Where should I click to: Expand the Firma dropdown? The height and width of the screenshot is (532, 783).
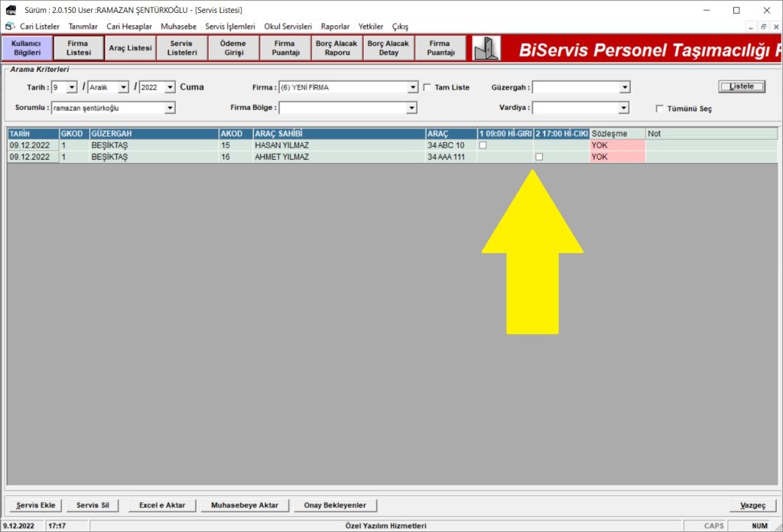click(x=413, y=87)
